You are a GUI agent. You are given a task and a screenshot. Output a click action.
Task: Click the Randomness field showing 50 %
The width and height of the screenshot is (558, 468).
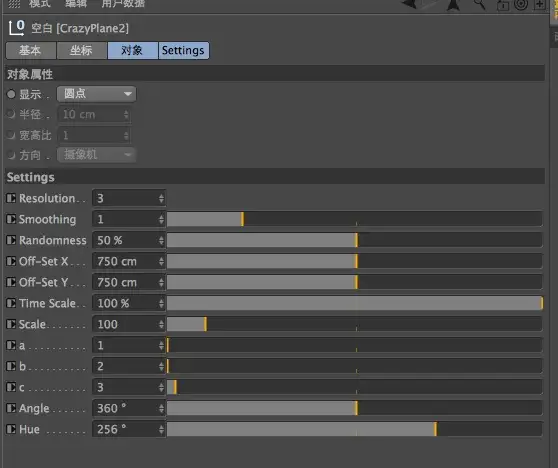[129, 240]
